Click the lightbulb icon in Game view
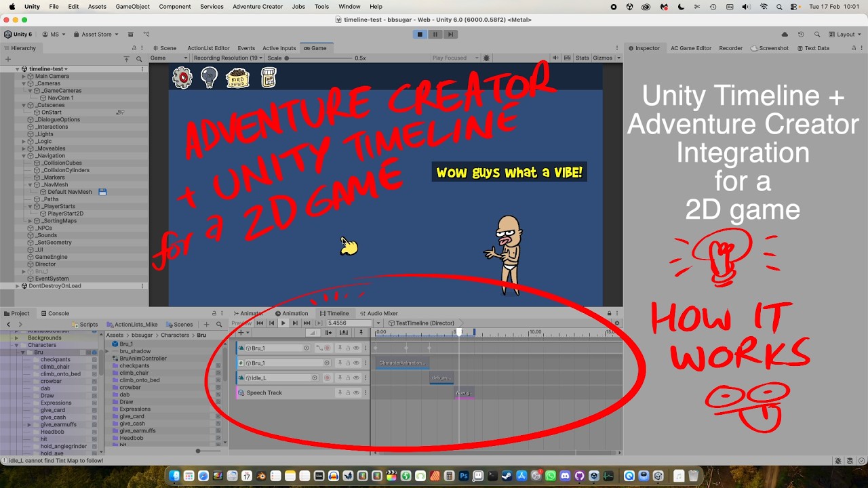Screen dimensions: 868x488 [209, 78]
